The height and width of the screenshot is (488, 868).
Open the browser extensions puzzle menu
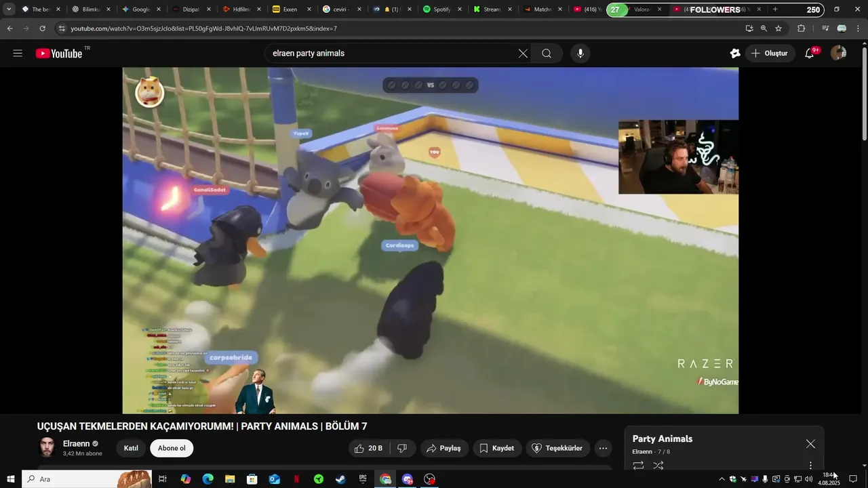802,28
